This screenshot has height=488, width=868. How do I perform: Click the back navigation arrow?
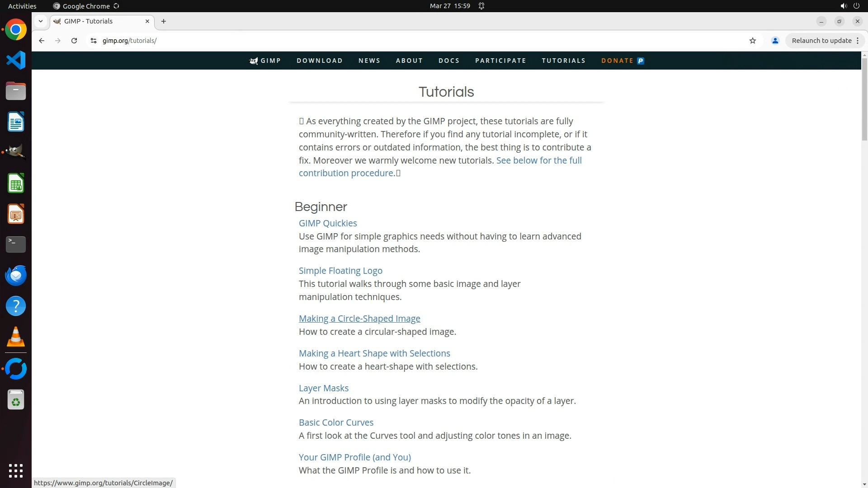click(42, 41)
